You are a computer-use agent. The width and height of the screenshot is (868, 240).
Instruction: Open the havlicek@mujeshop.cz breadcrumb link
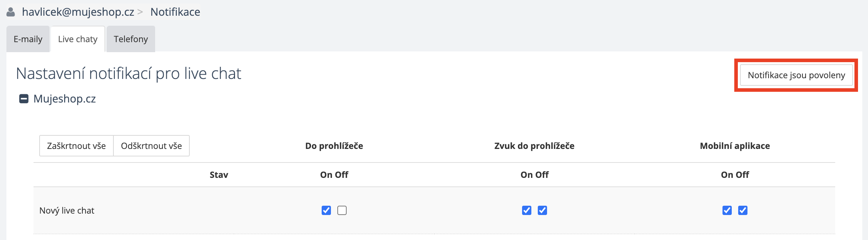[78, 12]
